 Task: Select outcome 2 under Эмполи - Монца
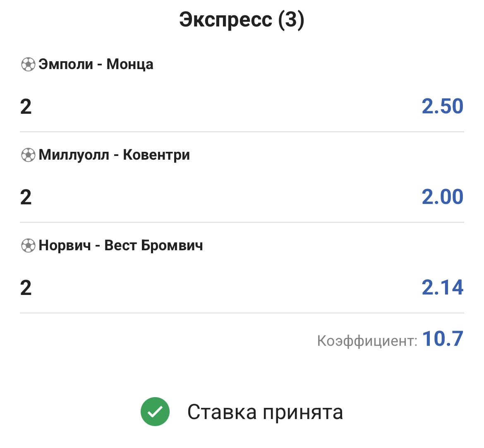[x=26, y=107]
